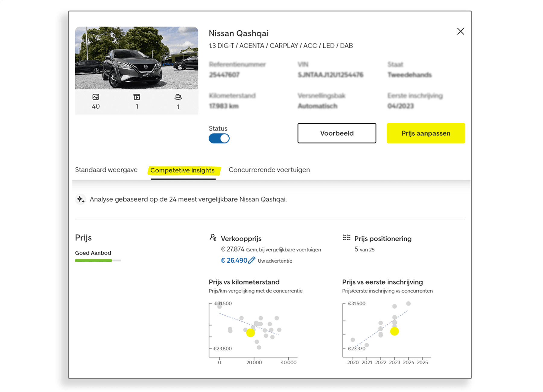Open the Nissan Qashqai car photo
Screen dimensions: 543x392
click(x=137, y=58)
